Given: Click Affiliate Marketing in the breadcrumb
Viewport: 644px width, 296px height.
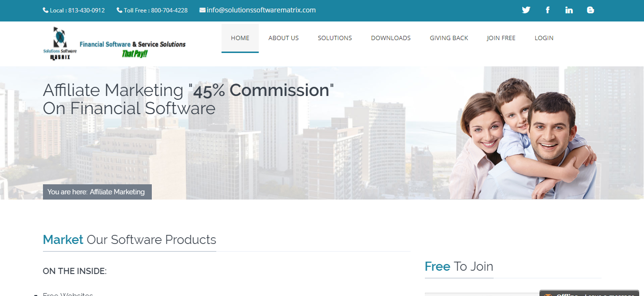Looking at the screenshot, I should [117, 192].
